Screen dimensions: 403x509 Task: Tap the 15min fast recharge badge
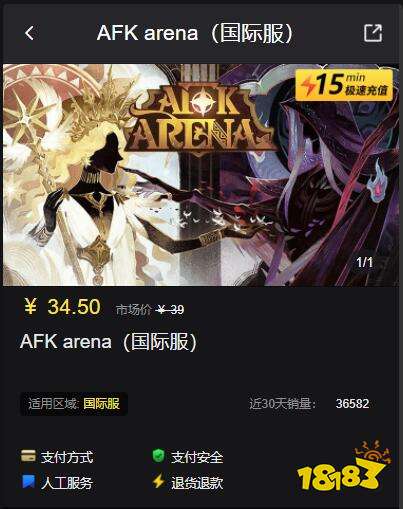344,85
